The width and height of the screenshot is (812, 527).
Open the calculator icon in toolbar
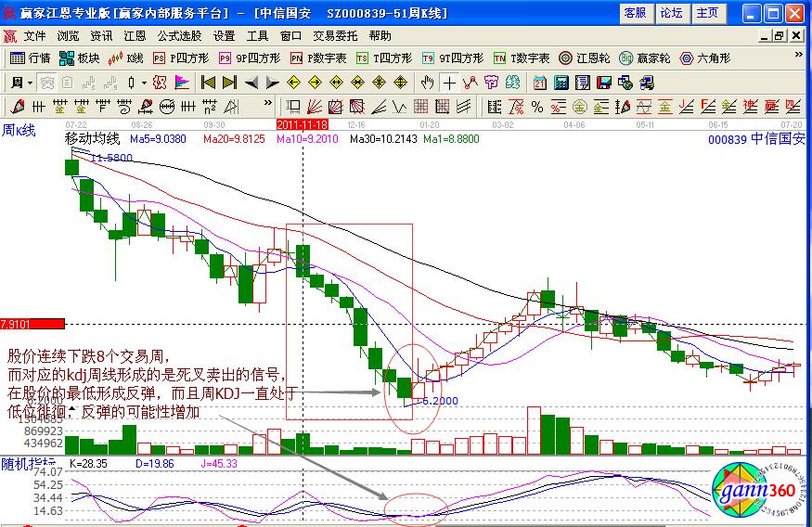[561, 82]
